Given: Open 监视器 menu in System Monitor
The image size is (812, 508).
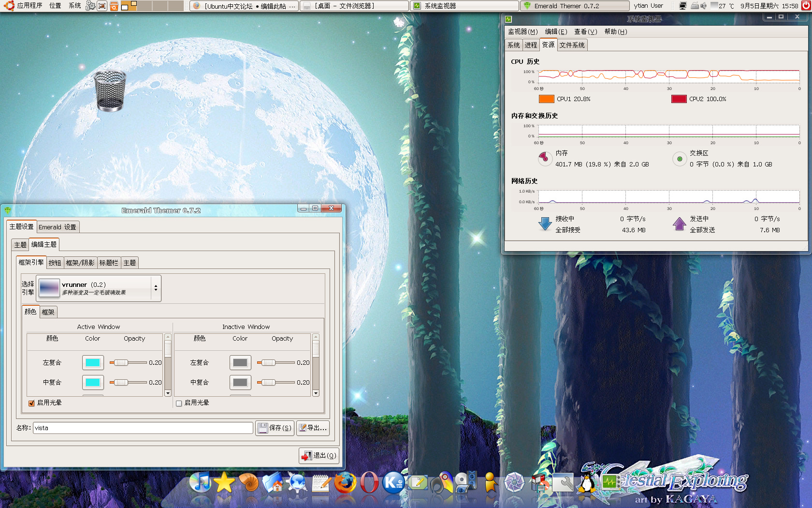Looking at the screenshot, I should pos(522,31).
